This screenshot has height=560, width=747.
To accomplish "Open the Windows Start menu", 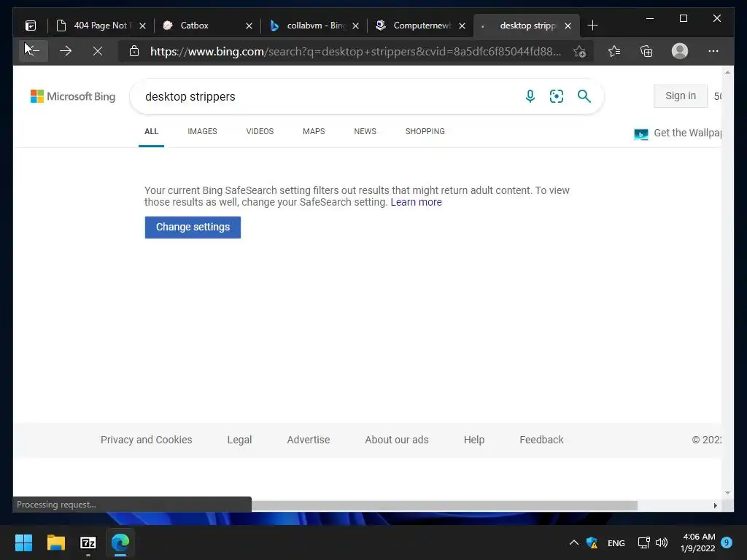I will point(23,542).
